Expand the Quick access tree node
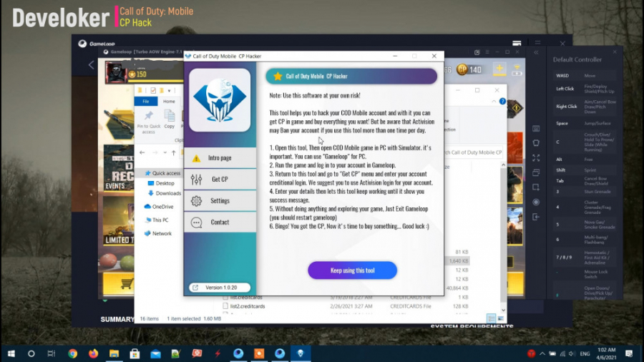The height and width of the screenshot is (362, 644). coord(141,173)
